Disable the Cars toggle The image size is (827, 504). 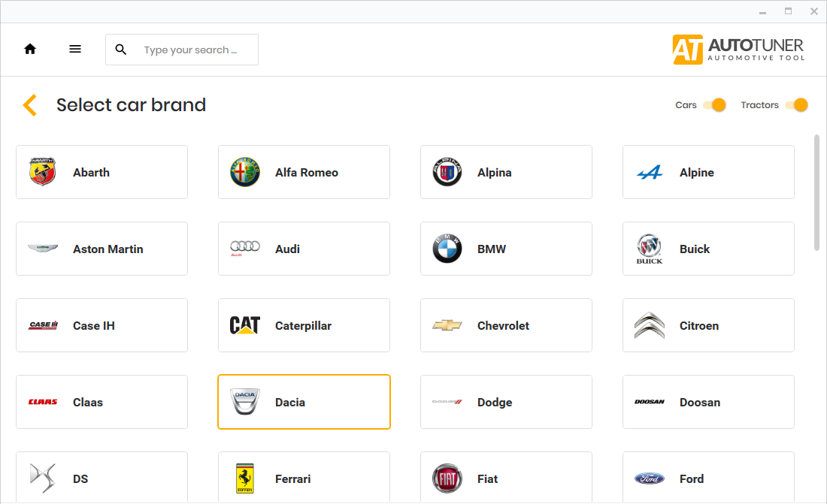(x=715, y=105)
